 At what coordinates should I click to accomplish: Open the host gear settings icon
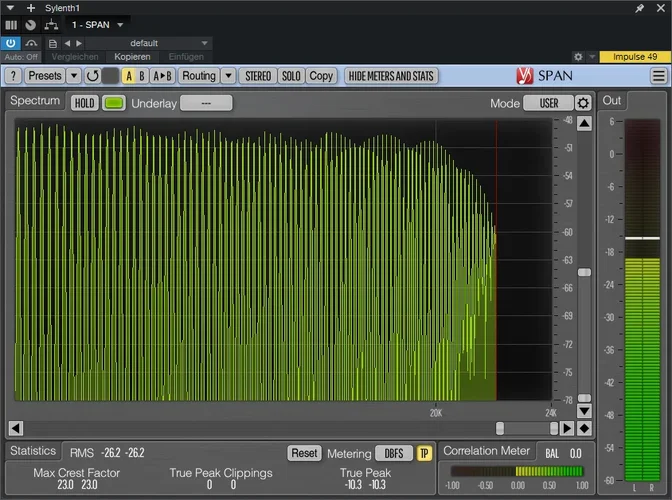578,57
